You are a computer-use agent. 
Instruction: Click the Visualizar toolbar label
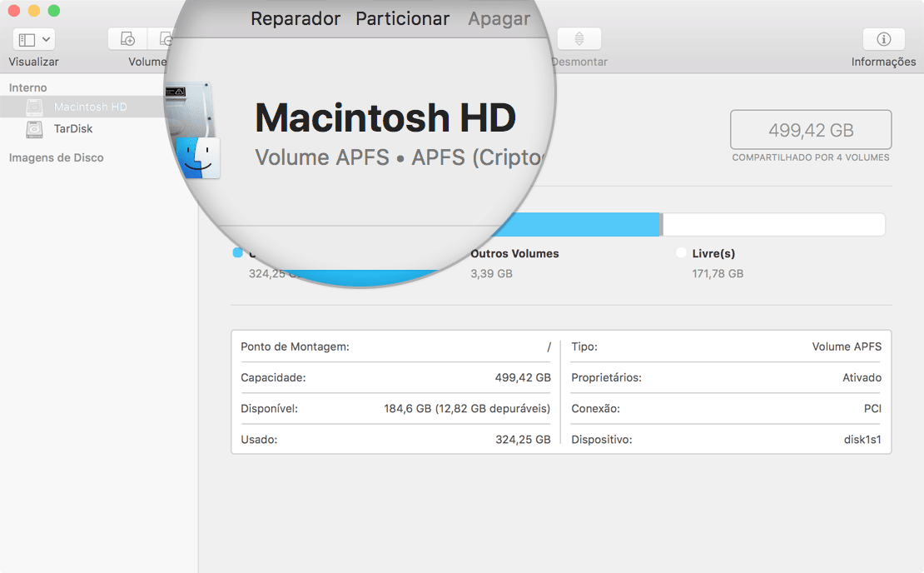pos(33,62)
